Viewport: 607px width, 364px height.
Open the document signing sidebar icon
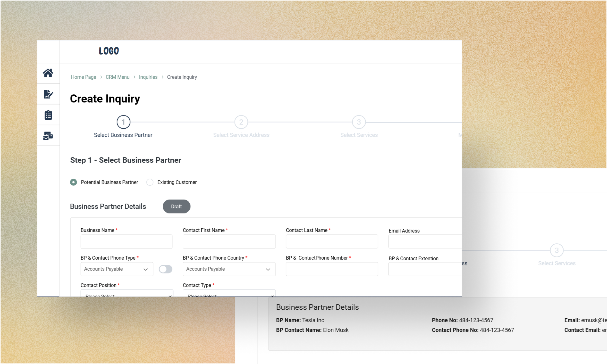click(48, 94)
